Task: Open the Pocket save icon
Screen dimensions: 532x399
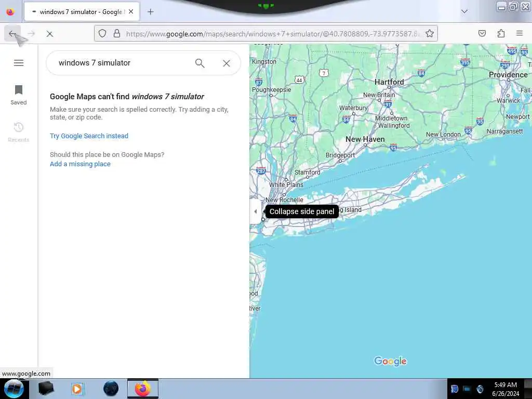Action: [482, 33]
